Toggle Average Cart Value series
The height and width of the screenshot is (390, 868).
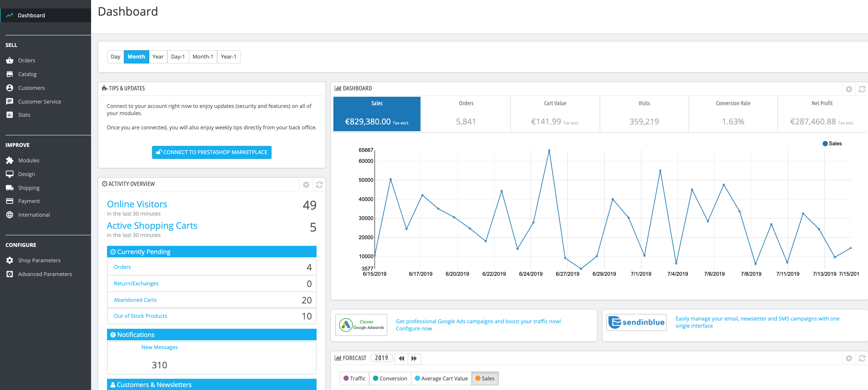(441, 378)
